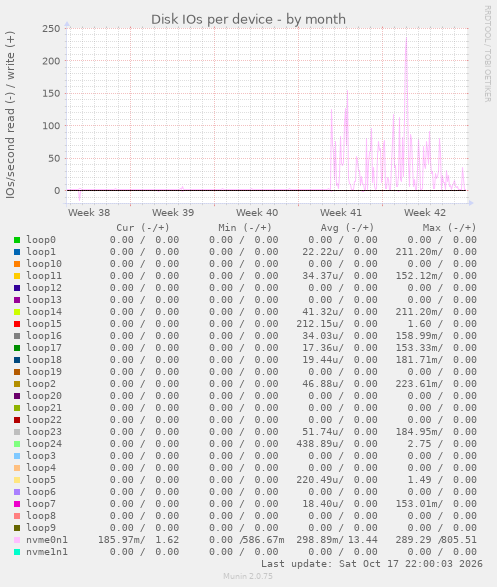Click the loop15 red legend swatch
The image size is (497, 587).
point(17,324)
